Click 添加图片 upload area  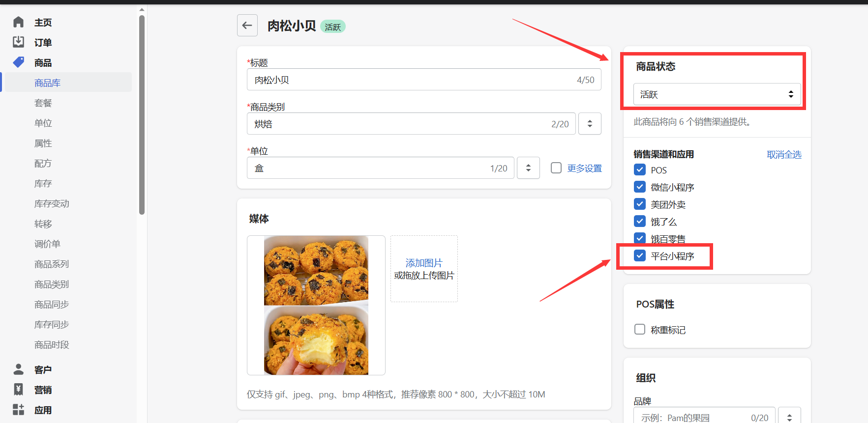(x=424, y=269)
